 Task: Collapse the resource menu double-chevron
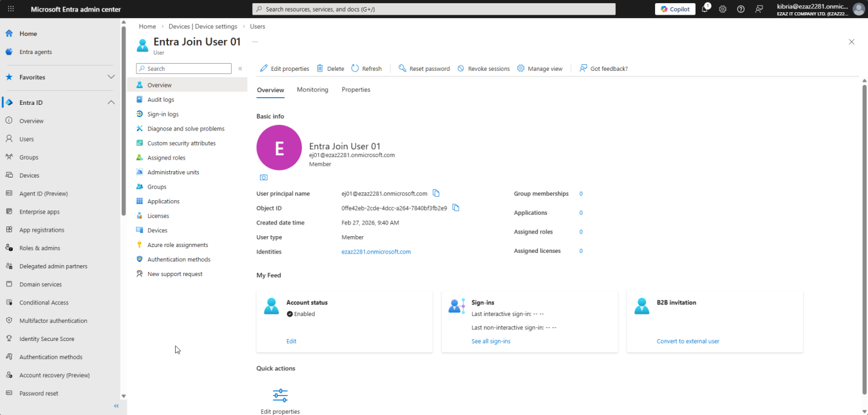(240, 68)
